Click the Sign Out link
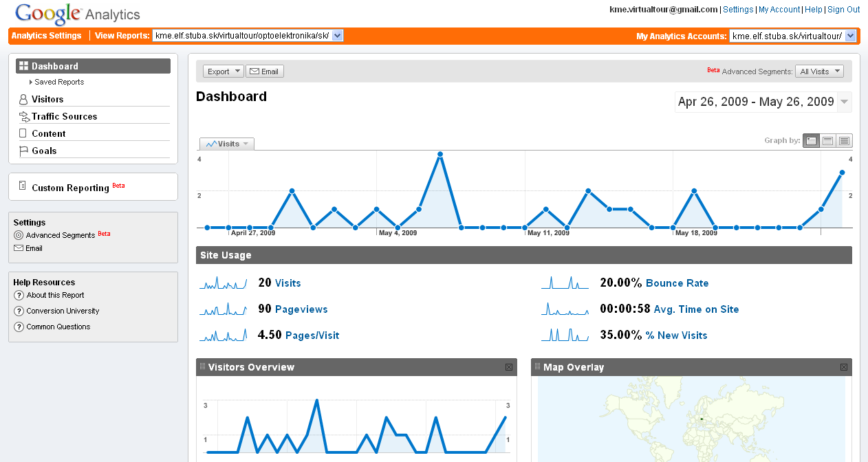This screenshot has height=462, width=868. coord(843,10)
